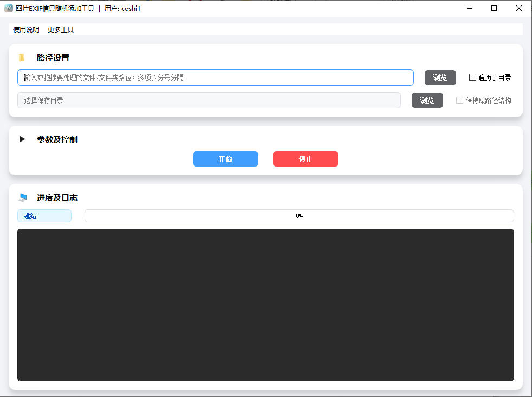Click the app icon in the title bar
The height and width of the screenshot is (397, 532).
coord(8,8)
